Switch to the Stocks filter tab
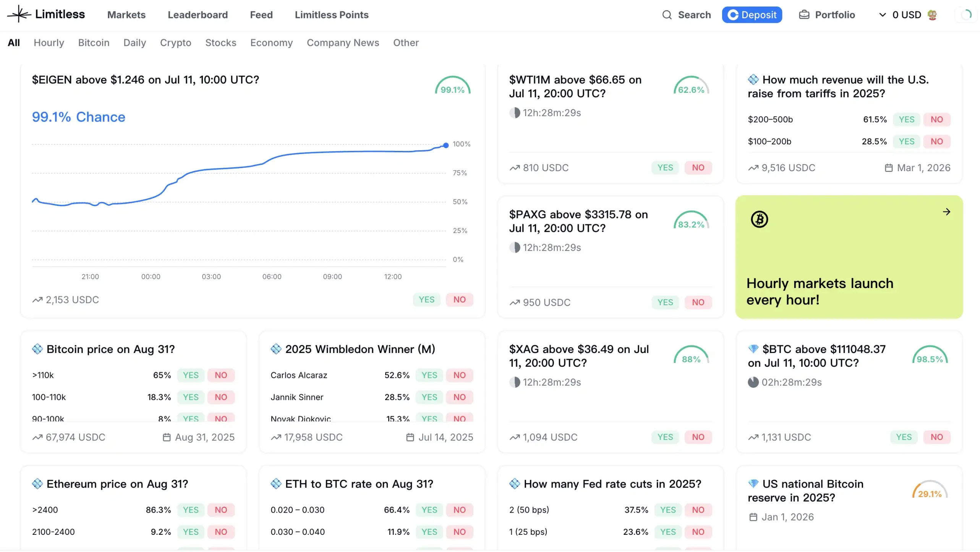The image size is (980, 552). click(220, 43)
